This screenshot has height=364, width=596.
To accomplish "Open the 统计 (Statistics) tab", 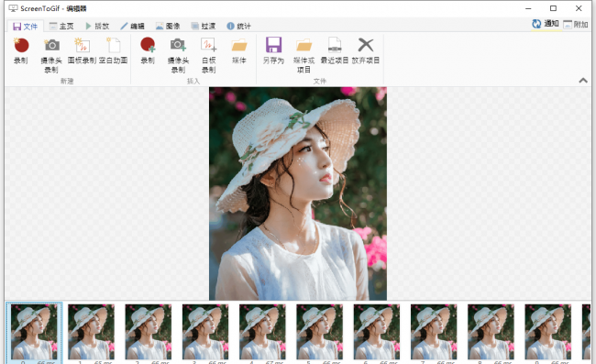I will click(x=238, y=27).
